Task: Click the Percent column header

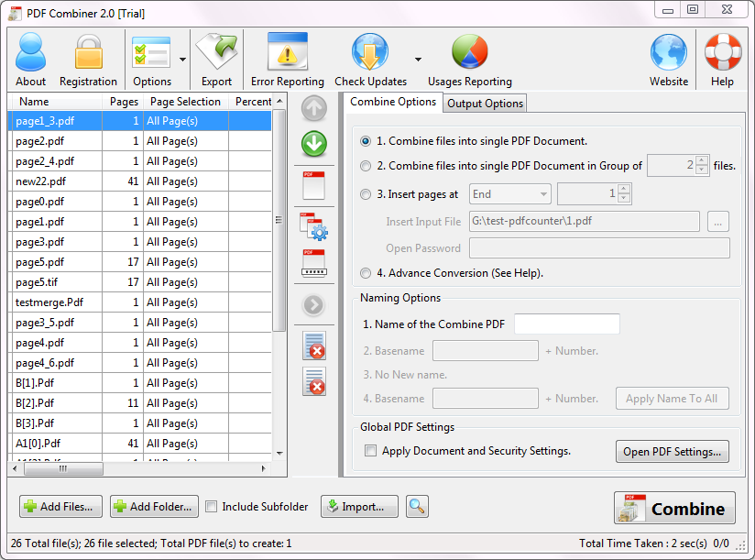Action: [251, 102]
